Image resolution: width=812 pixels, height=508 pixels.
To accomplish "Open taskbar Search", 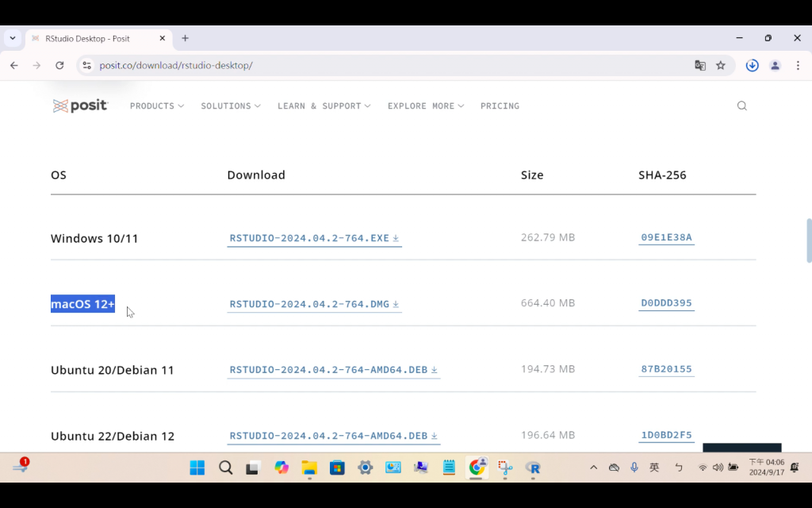I will tap(225, 468).
